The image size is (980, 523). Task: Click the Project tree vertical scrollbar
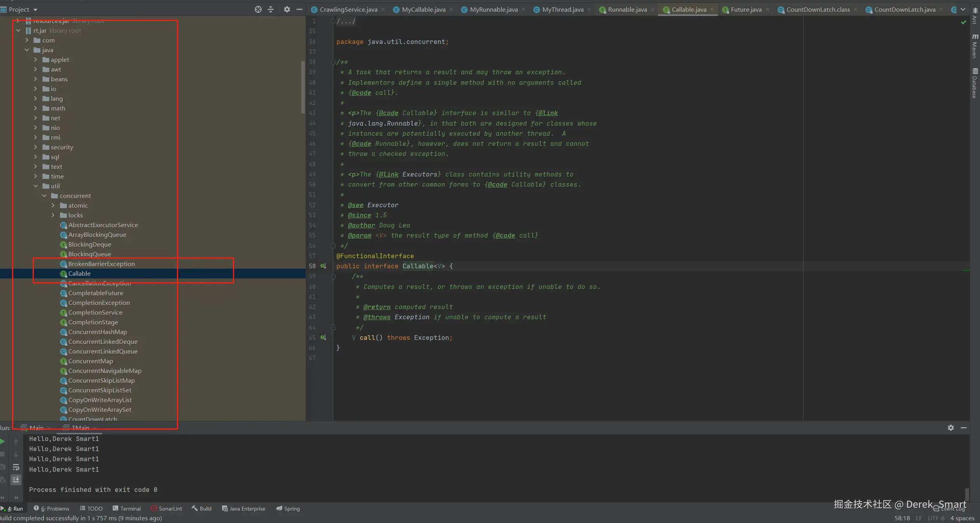tap(303, 87)
